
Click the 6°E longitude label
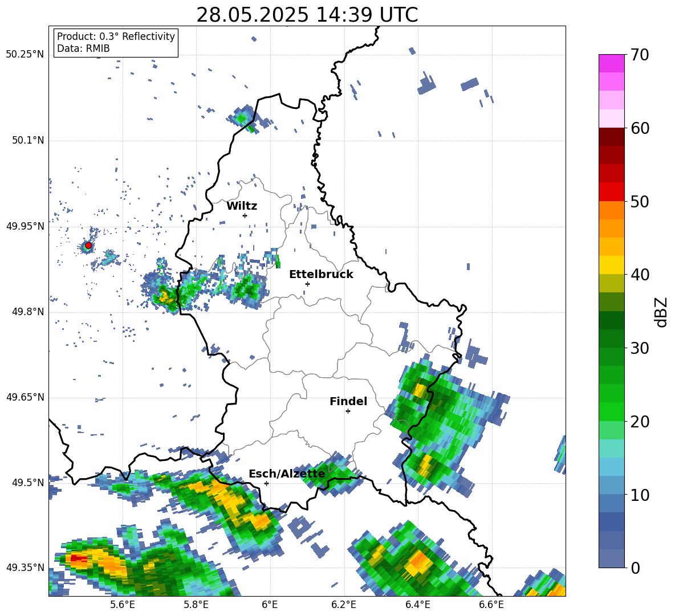coord(270,605)
